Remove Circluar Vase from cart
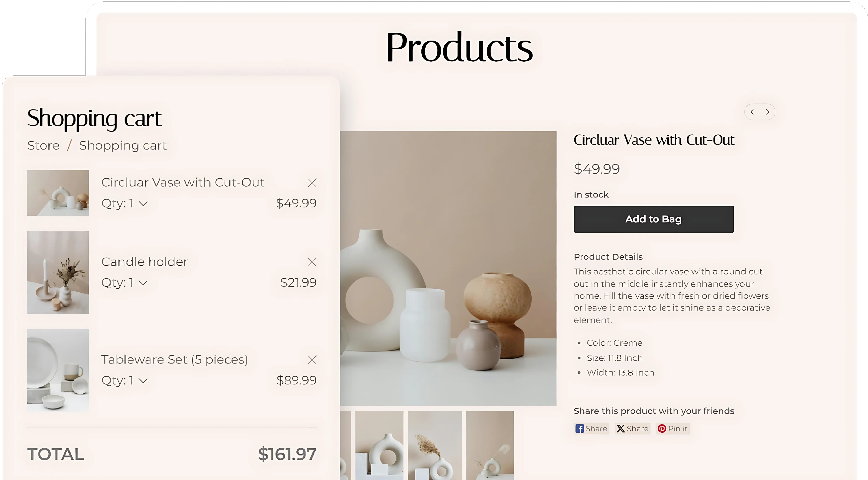 click(312, 183)
